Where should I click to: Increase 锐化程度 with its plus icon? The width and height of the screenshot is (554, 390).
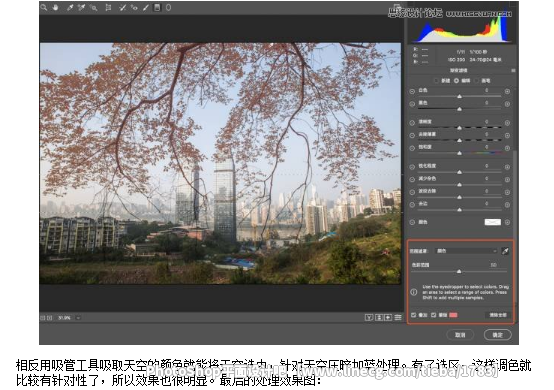coord(507,167)
